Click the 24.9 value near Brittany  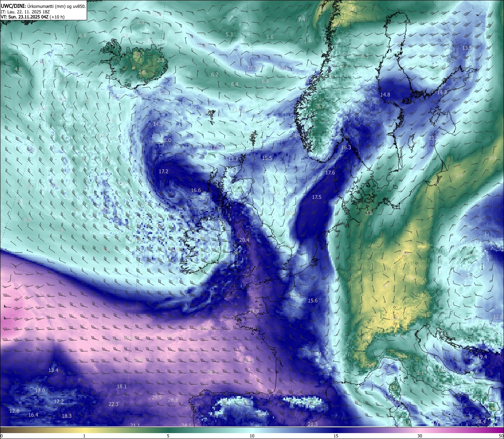[254, 311]
